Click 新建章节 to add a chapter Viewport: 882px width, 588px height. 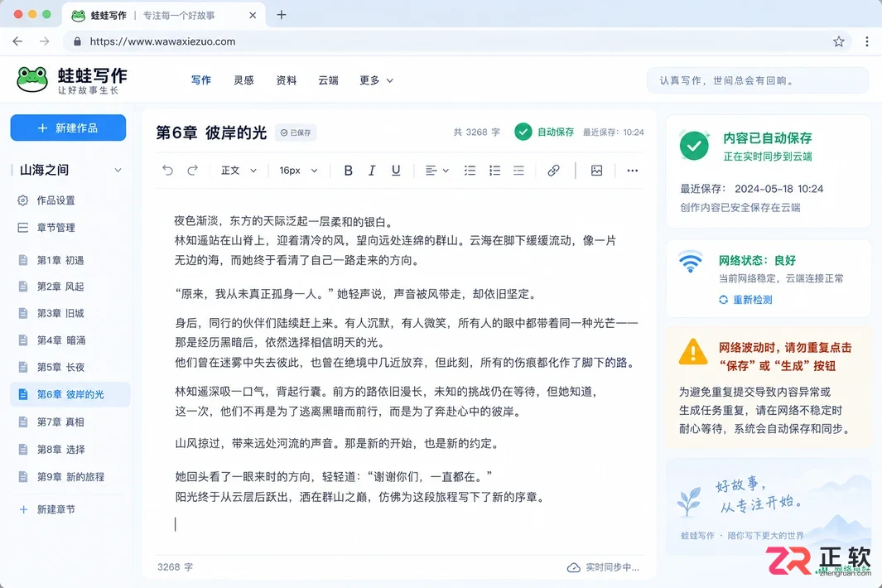coord(47,510)
